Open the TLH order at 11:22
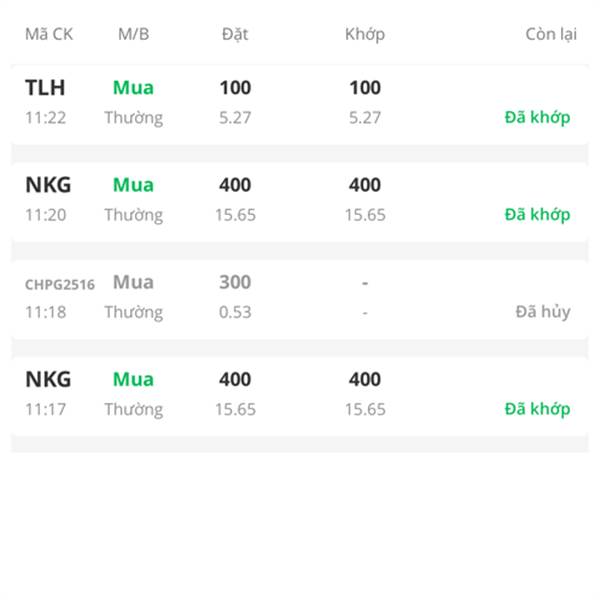The image size is (600, 600). pos(300,104)
